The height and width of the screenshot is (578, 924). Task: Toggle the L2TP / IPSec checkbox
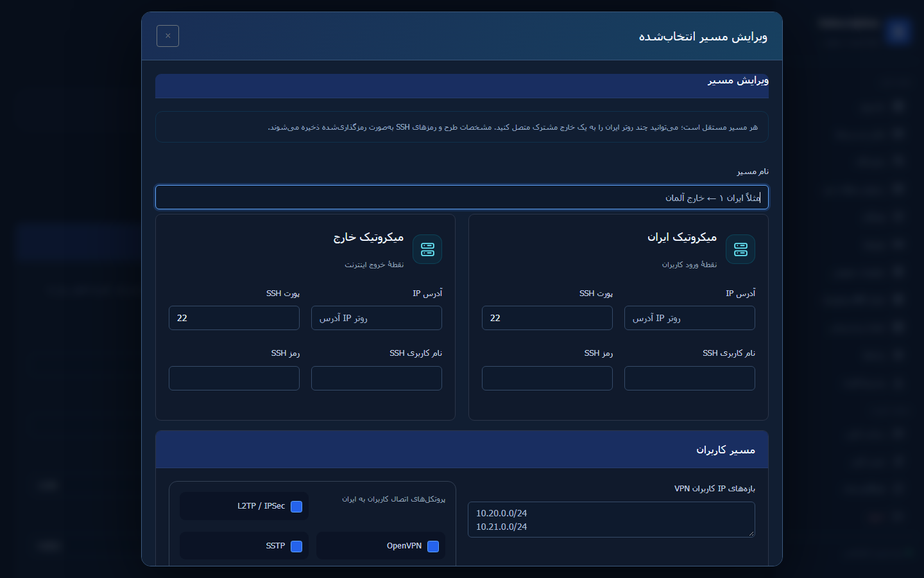(296, 507)
